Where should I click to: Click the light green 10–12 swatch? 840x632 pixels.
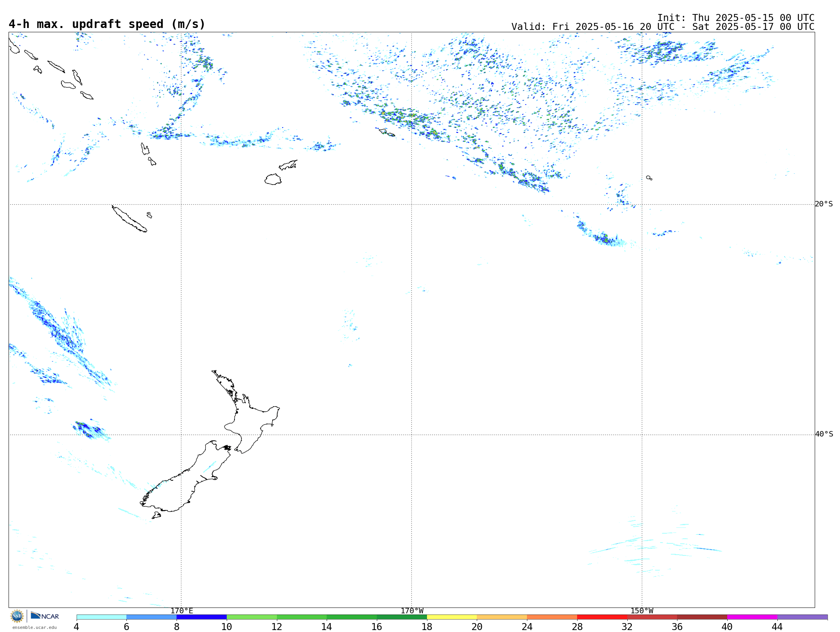pos(252,617)
